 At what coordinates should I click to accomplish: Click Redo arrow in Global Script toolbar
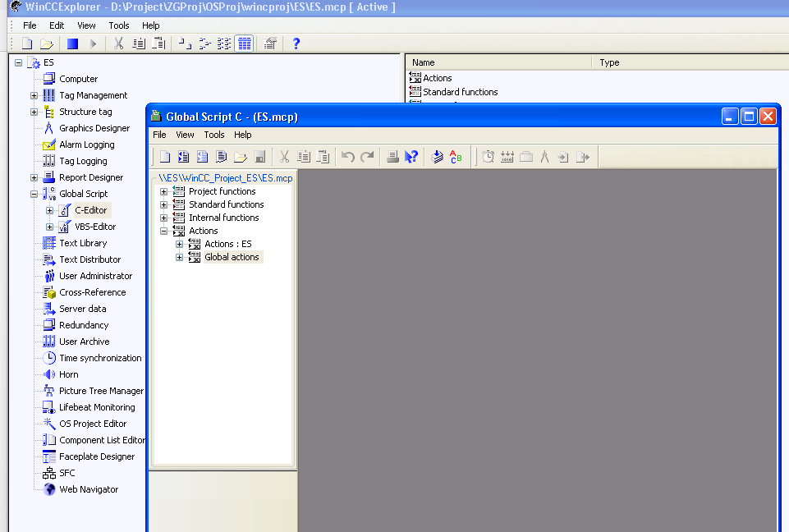click(x=367, y=157)
